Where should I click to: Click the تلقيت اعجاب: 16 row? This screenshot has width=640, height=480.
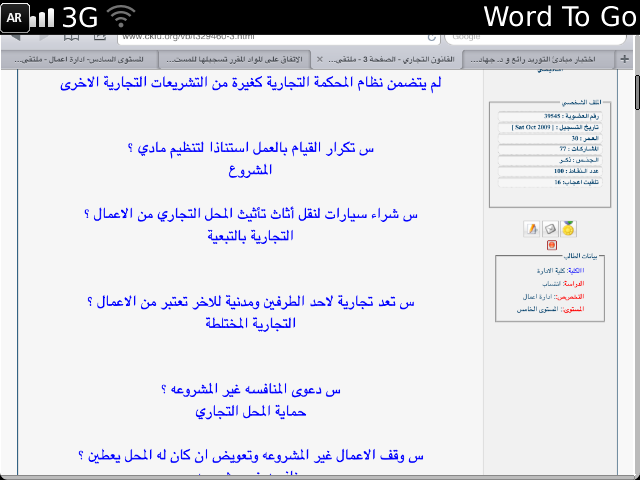tap(550, 182)
